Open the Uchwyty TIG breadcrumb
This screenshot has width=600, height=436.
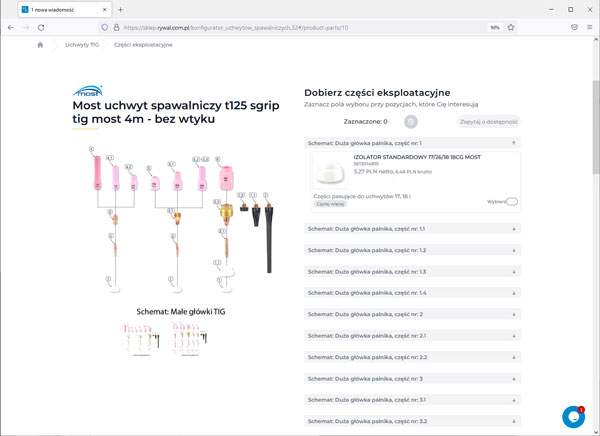point(82,45)
